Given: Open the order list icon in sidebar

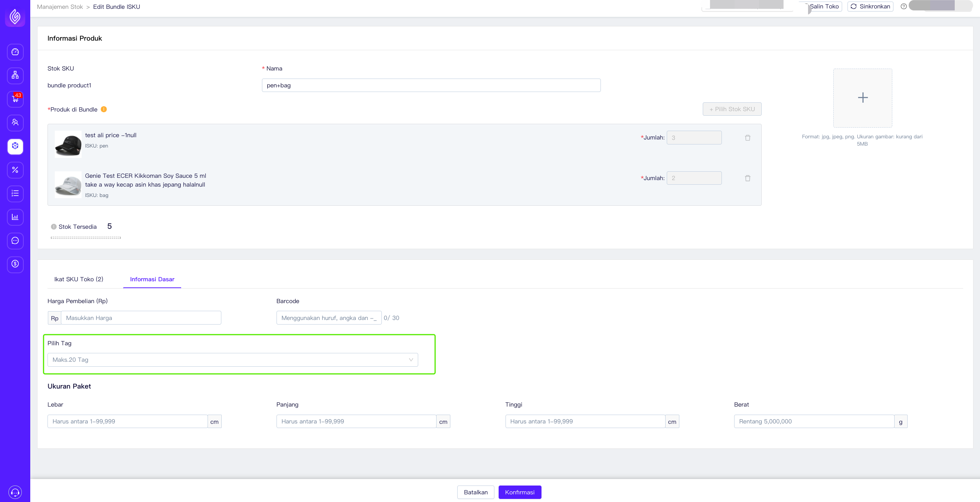Looking at the screenshot, I should (15, 194).
